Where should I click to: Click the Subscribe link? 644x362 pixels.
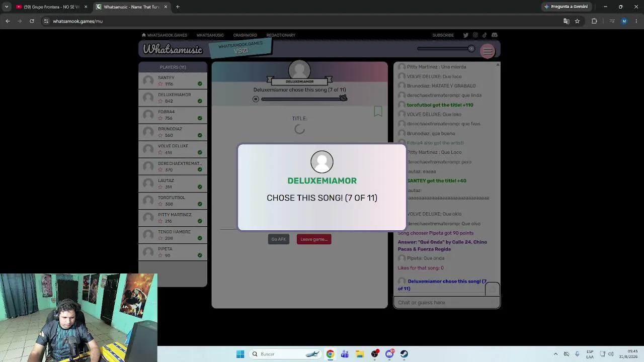[443, 35]
